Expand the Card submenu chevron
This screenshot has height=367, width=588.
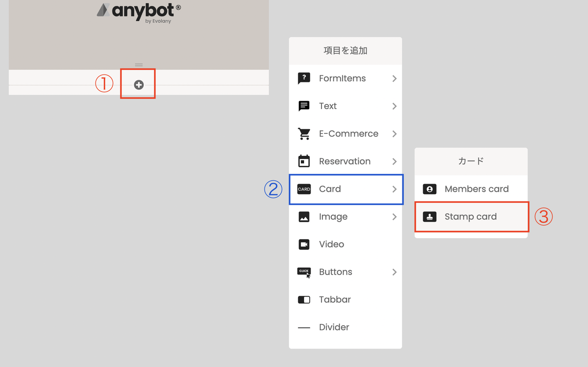pyautogui.click(x=395, y=189)
